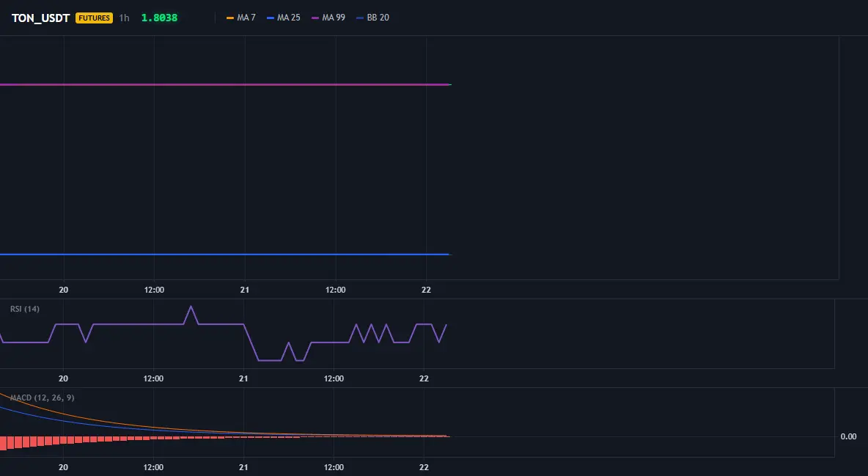Toggle the MA 7 legend entry
The height and width of the screenshot is (476, 868).
pyautogui.click(x=241, y=18)
